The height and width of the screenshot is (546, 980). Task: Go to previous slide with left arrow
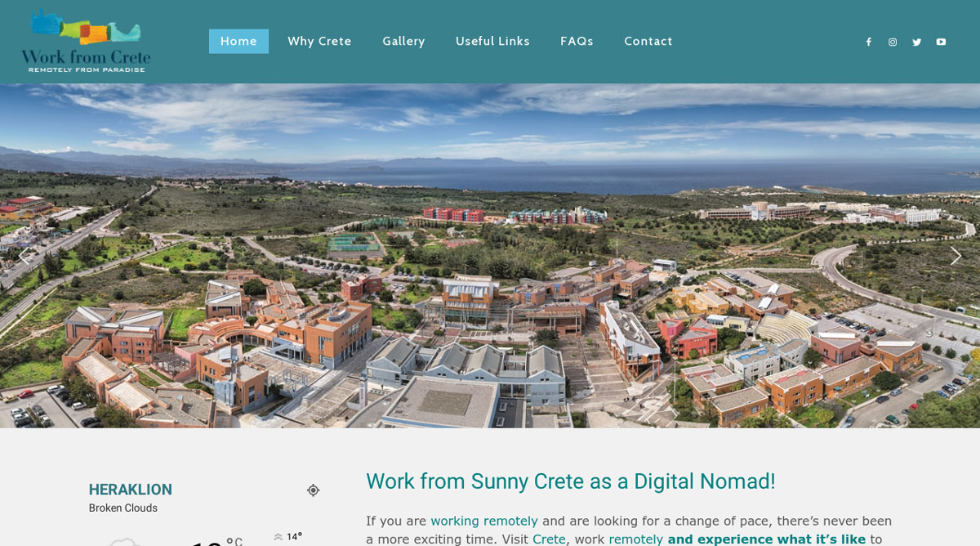(24, 256)
